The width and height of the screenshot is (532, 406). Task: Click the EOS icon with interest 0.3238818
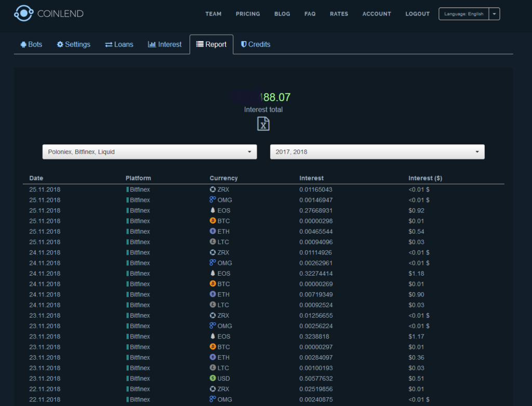[212, 336]
